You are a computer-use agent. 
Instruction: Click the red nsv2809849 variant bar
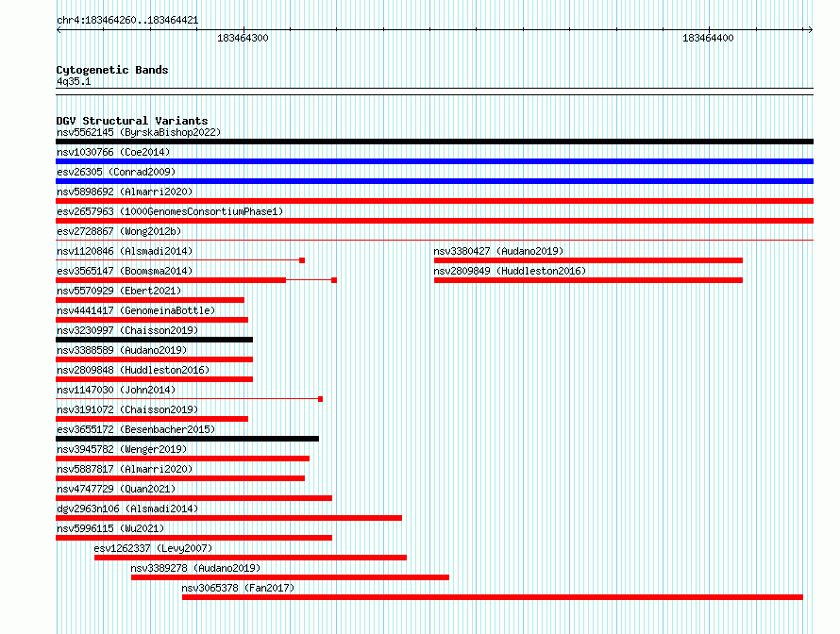coord(588,280)
